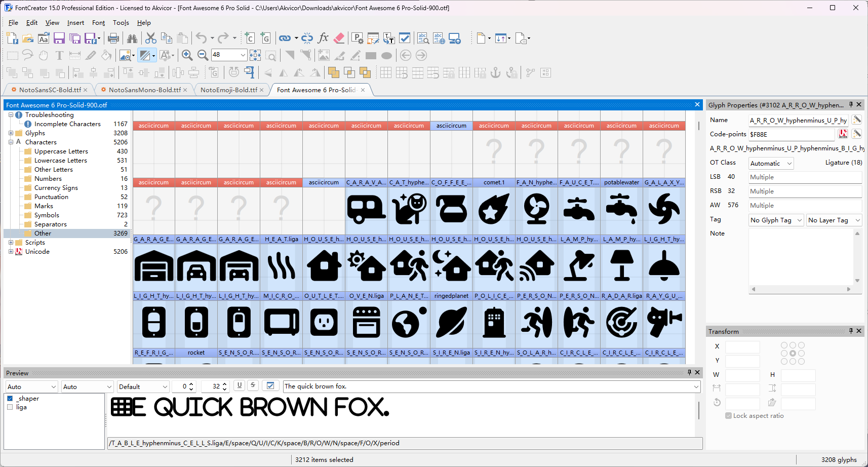The height and width of the screenshot is (467, 868).
Task: Click the preview text input field
Action: (492, 386)
